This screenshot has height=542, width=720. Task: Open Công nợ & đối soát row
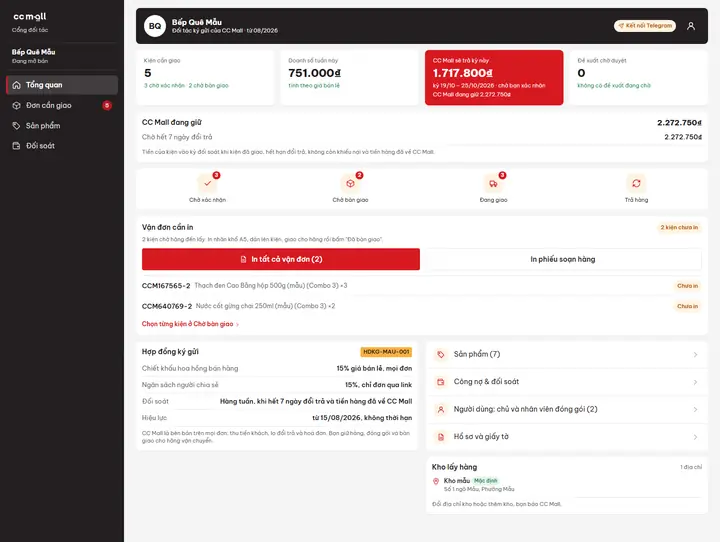567,382
